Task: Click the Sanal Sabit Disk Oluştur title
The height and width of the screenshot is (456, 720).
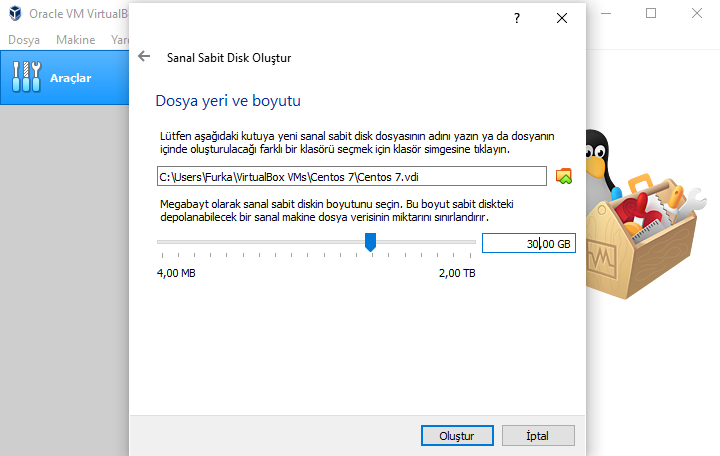Action: tap(229, 58)
